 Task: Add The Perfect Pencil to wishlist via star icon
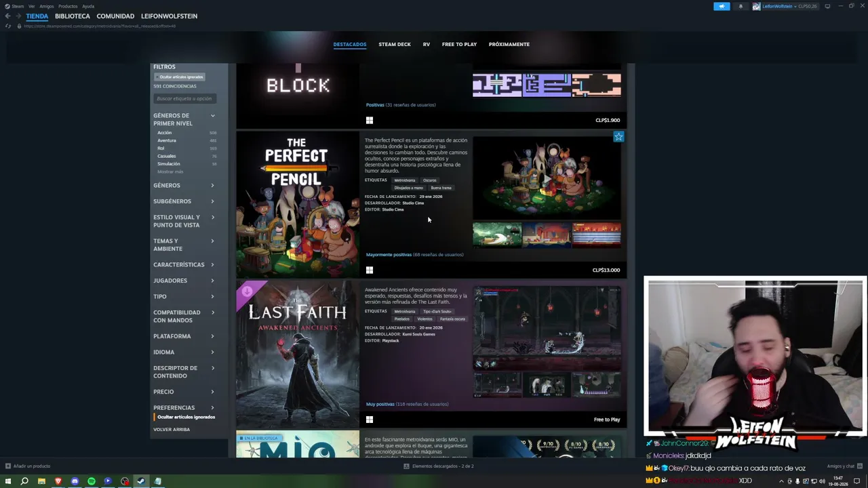618,137
